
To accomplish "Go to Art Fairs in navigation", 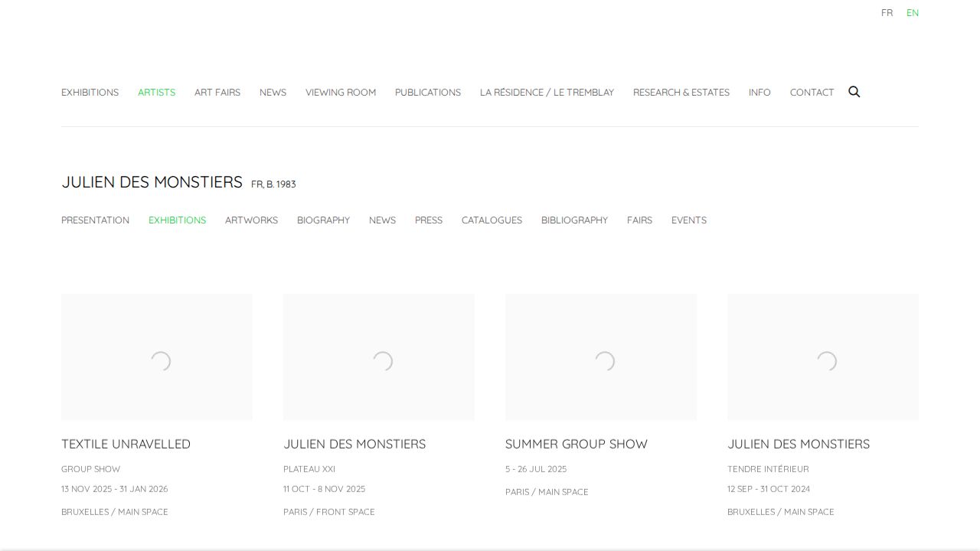I will click(x=217, y=93).
